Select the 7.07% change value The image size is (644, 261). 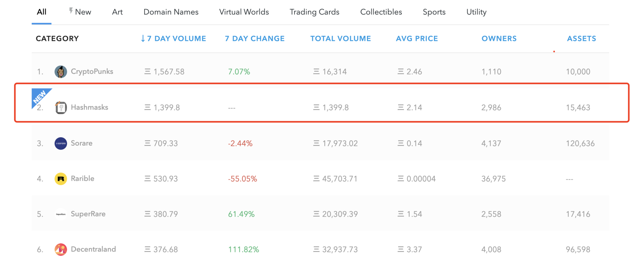239,72
